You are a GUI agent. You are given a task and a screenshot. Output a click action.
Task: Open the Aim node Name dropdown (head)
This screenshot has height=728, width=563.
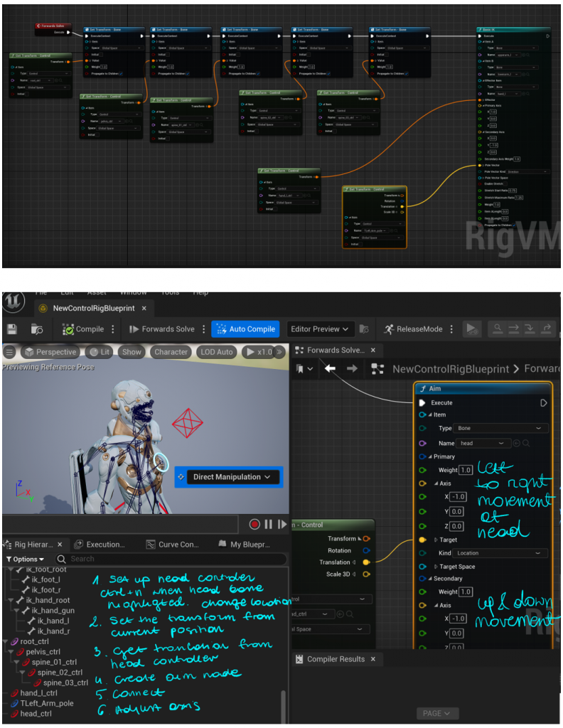coord(483,443)
